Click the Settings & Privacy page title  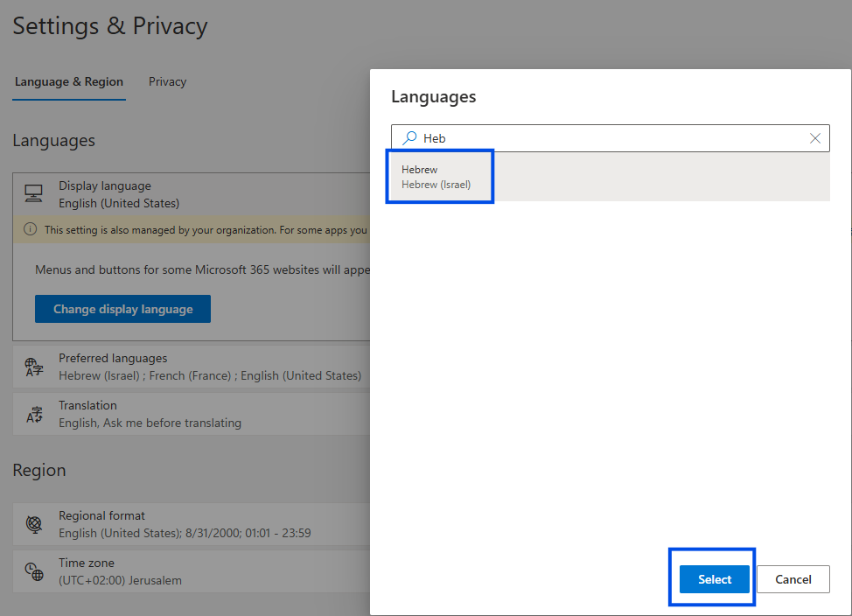coord(110,26)
